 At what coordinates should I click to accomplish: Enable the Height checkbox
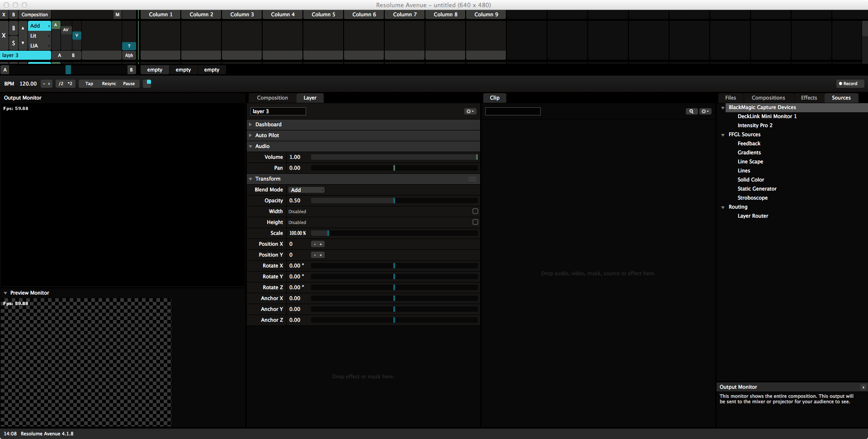475,222
